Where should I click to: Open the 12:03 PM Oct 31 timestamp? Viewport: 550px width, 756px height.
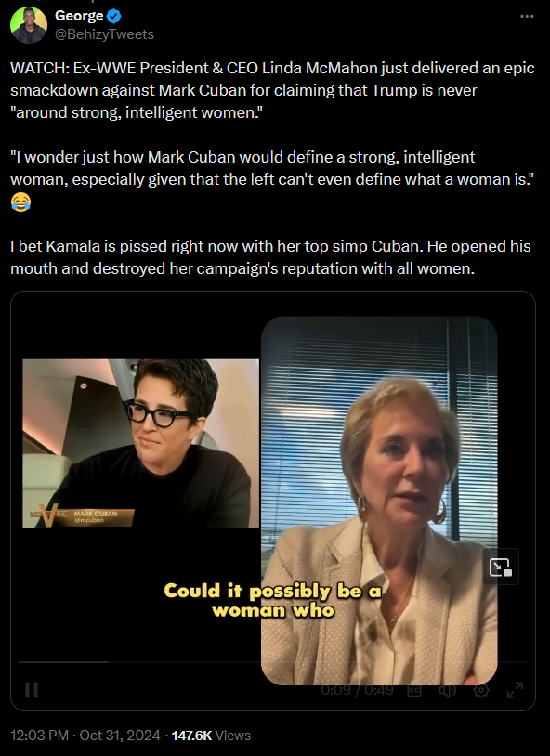(85, 736)
